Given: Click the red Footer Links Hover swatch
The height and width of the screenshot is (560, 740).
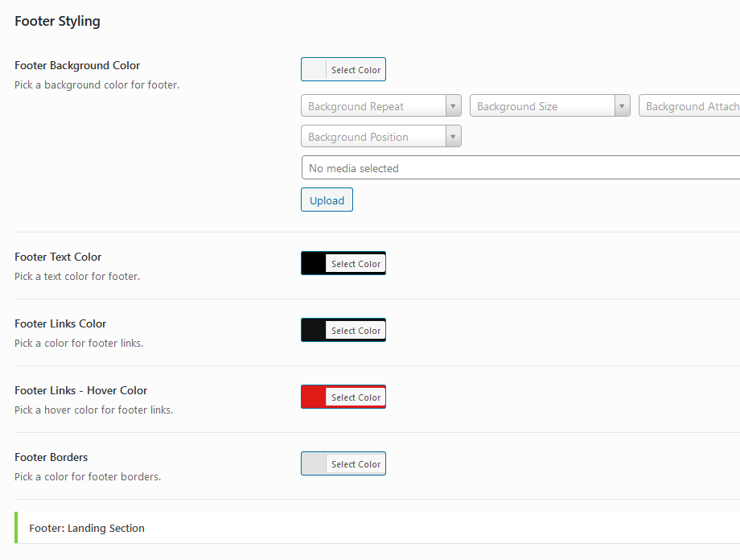Looking at the screenshot, I should point(314,397).
